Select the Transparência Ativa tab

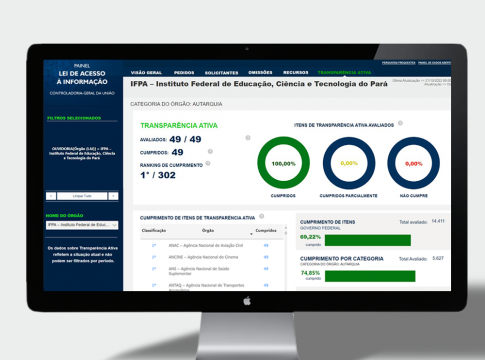pyautogui.click(x=344, y=72)
